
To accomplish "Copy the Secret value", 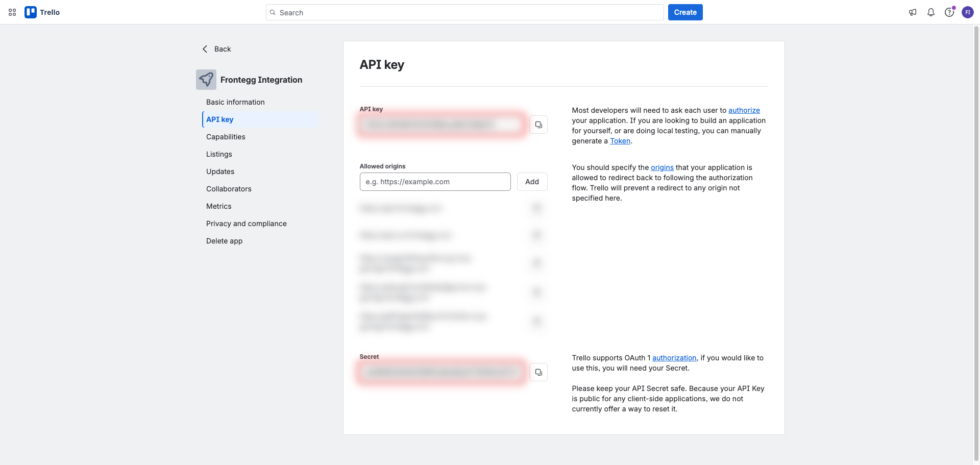I will point(538,372).
